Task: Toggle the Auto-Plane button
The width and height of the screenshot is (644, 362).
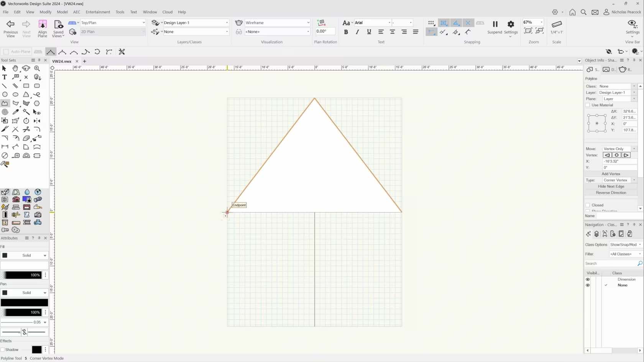Action: (16, 52)
